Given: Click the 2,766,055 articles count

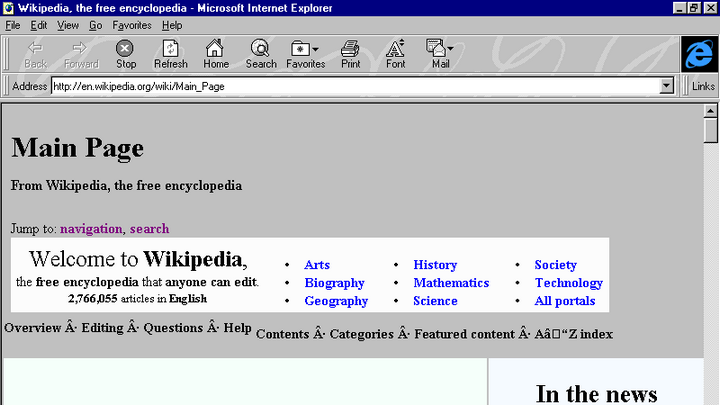Looking at the screenshot, I should (92, 298).
